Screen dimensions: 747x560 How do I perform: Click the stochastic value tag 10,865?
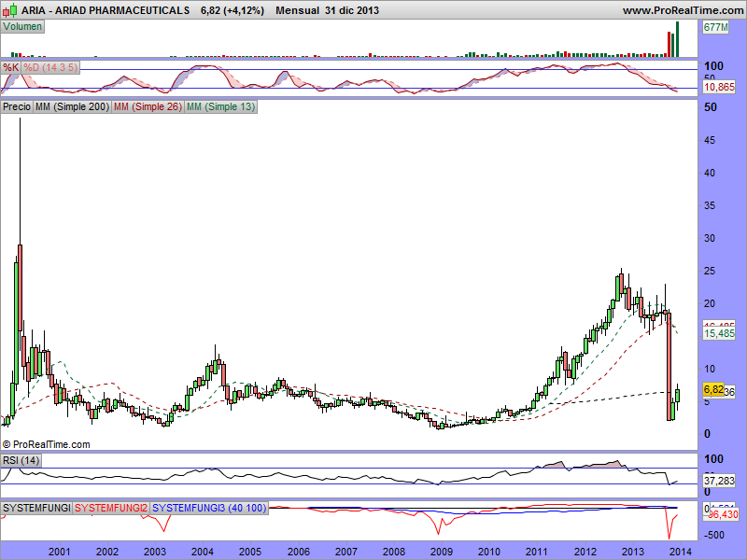[x=719, y=87]
